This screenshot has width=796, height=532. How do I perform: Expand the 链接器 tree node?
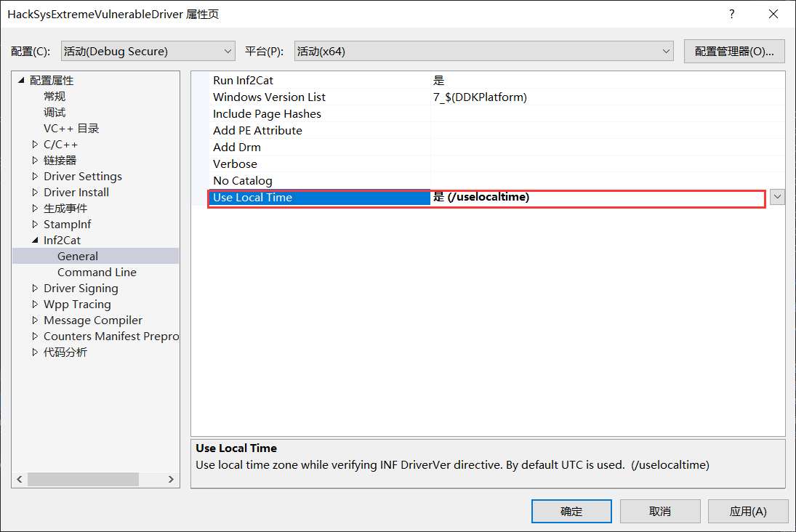click(x=35, y=161)
